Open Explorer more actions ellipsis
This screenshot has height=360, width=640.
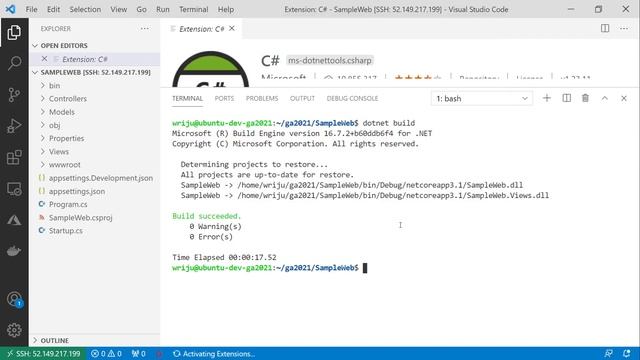[x=144, y=29]
